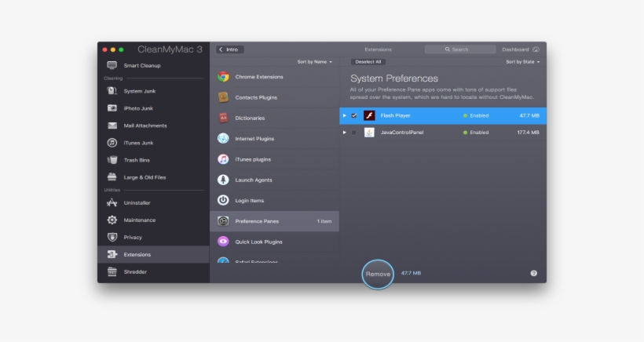Open Smart Cleanup monitor icon
The width and height of the screenshot is (644, 342).
tap(112, 65)
